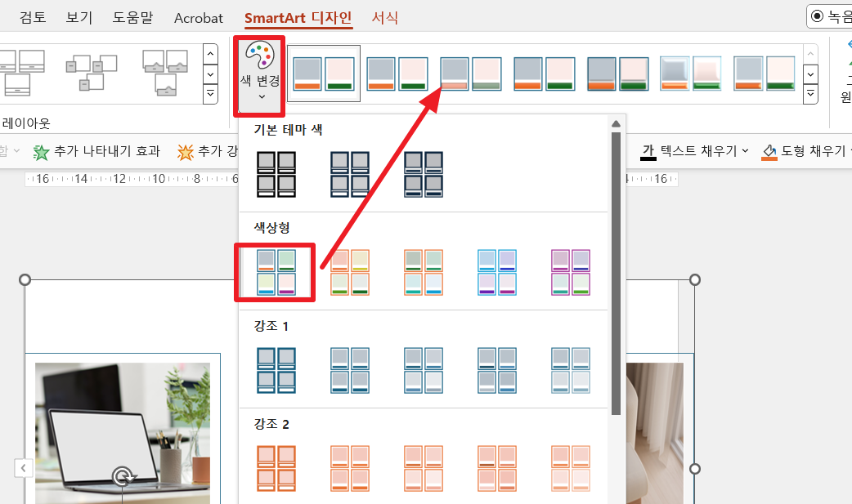Apply third 강조 1 color option
Viewport: 852px width, 504px height.
[x=424, y=370]
